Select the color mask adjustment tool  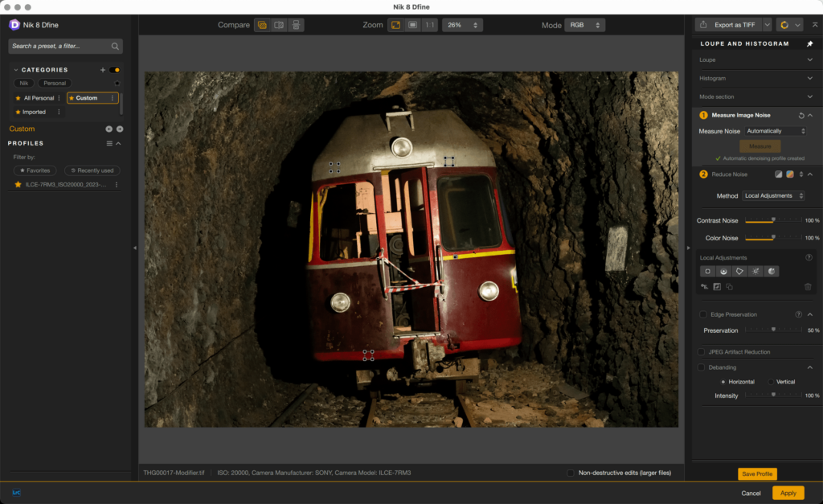coord(772,272)
